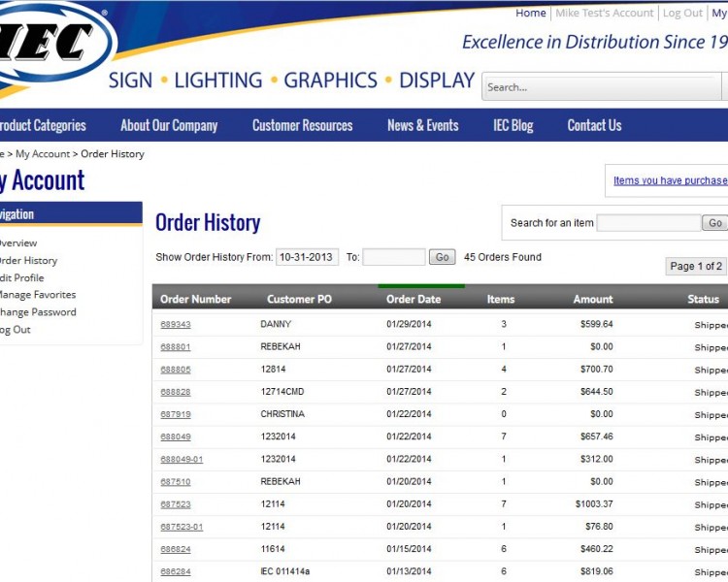Click the Page 1 of 2 indicator
This screenshot has height=582, width=728.
tap(696, 266)
